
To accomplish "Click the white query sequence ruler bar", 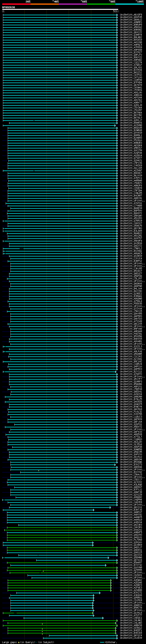I will (x=60, y=9).
